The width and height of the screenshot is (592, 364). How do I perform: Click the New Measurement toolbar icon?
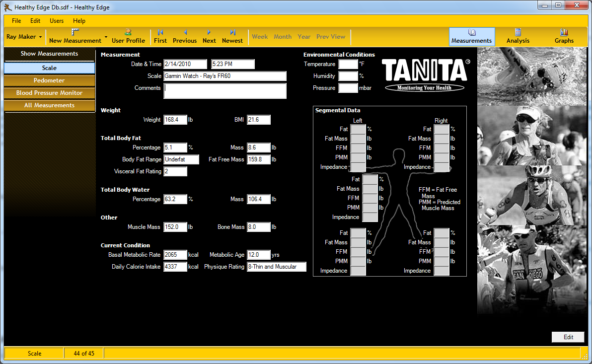pyautogui.click(x=75, y=37)
